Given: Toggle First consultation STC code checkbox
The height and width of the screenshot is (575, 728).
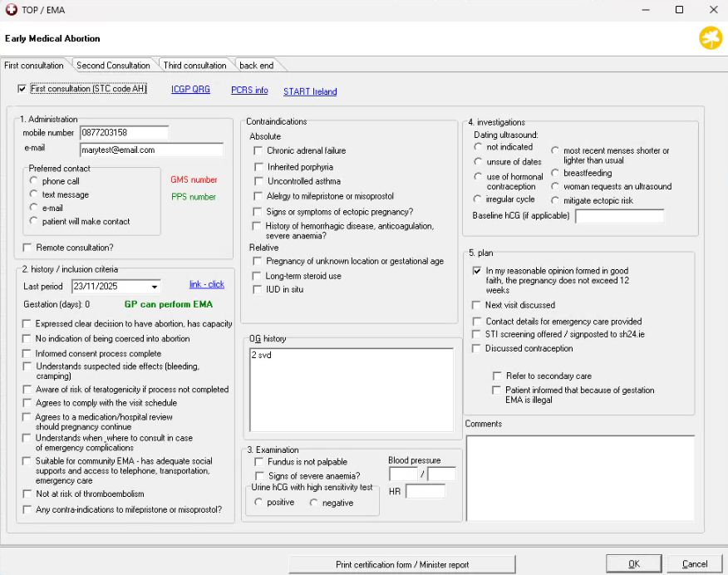Looking at the screenshot, I should point(22,89).
